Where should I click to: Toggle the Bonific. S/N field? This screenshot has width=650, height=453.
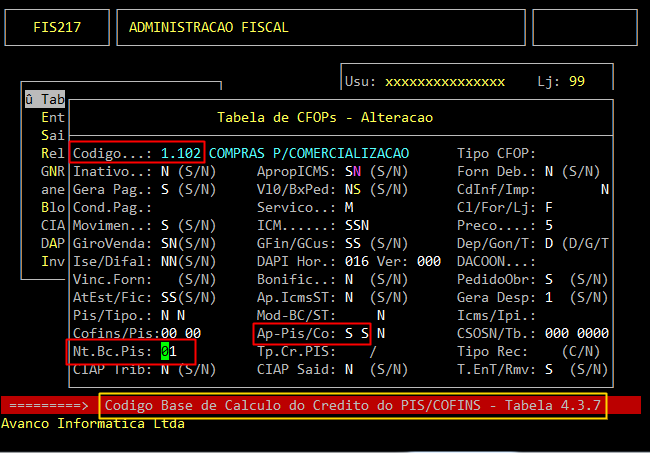point(349,279)
